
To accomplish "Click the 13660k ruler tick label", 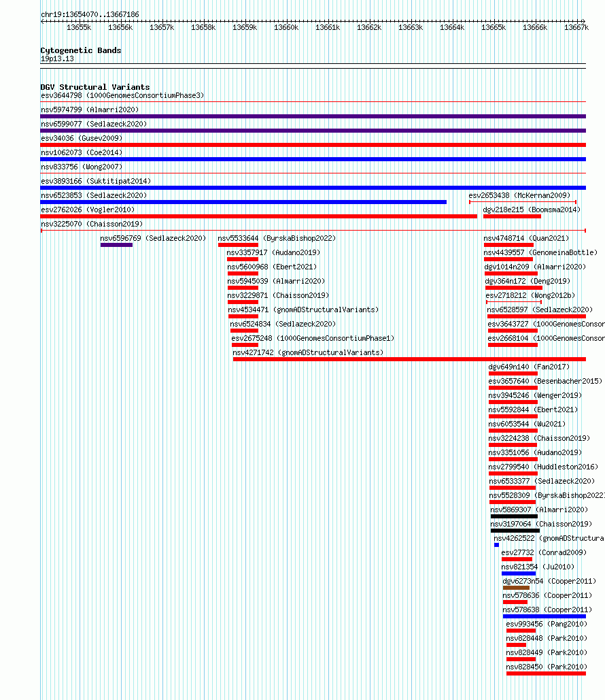I will click(286, 28).
